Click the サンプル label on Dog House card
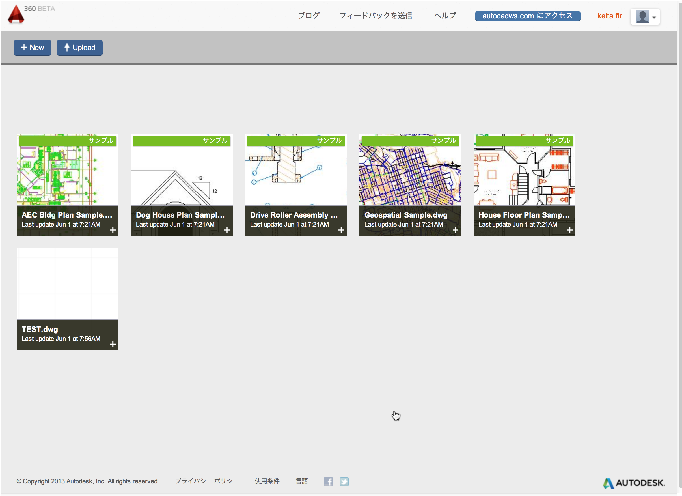The image size is (682, 496). [215, 141]
